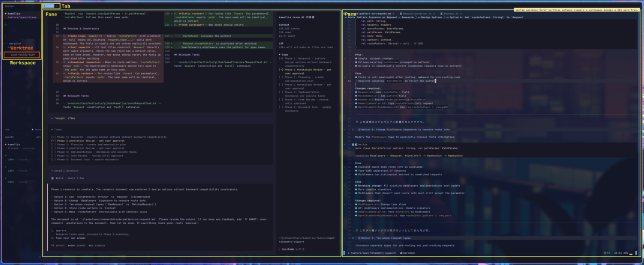Click the Design Options breadcrumb segment
The height and width of the screenshot is (265, 644).
pyautogui.click(x=430, y=17)
